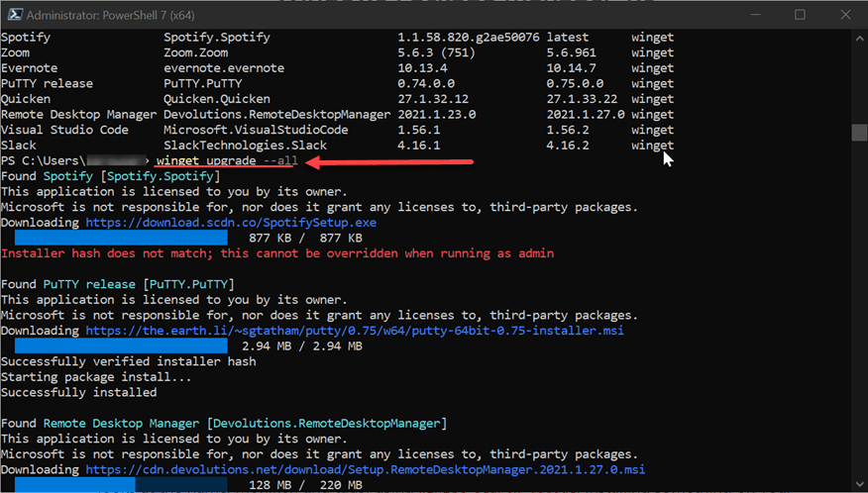This screenshot has height=493, width=868.
Task: Click 'Found Spotify [Spotify.Spotify]' line
Action: click(111, 176)
